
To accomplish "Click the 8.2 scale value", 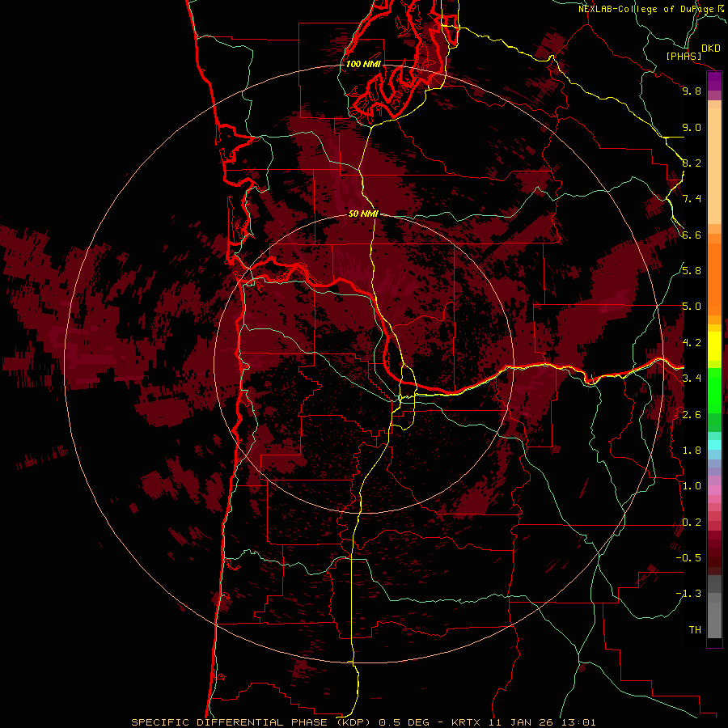I will 692,163.
